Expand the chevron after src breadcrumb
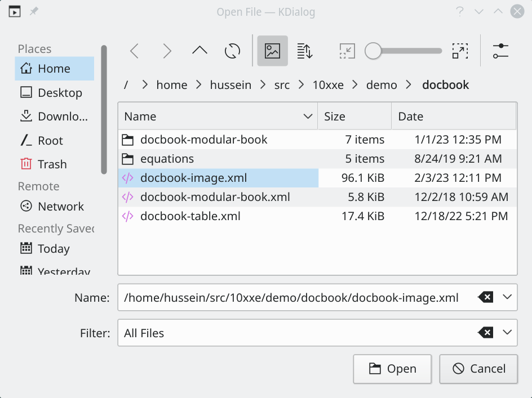This screenshot has height=398, width=532. tap(302, 85)
